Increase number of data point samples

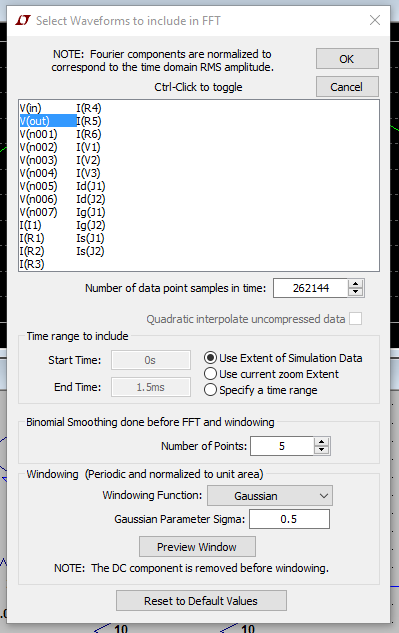coord(355,284)
